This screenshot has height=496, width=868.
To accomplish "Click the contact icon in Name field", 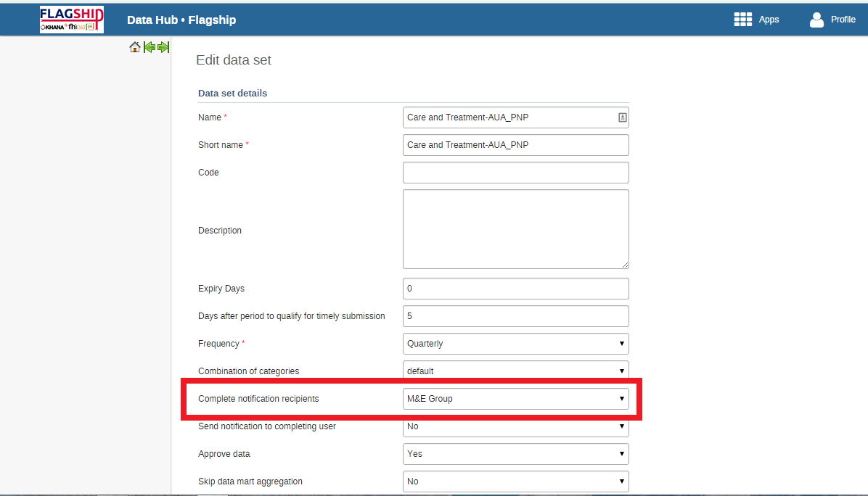I will tap(622, 117).
